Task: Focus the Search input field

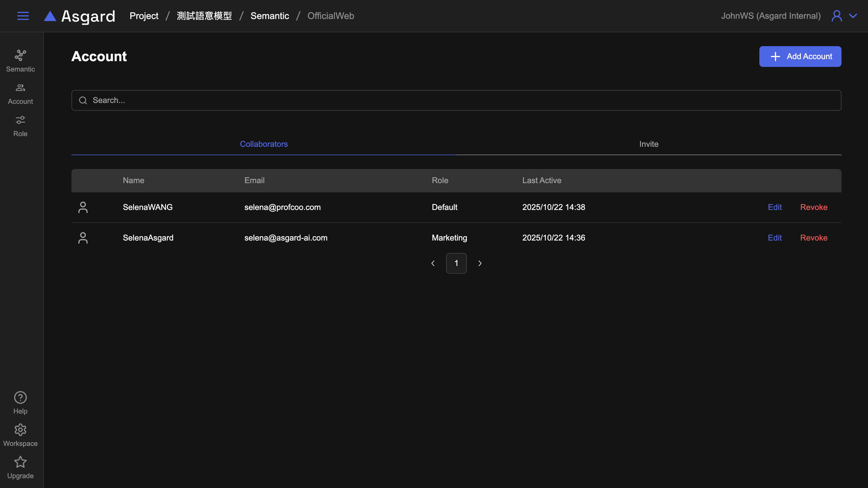Action: (x=456, y=100)
